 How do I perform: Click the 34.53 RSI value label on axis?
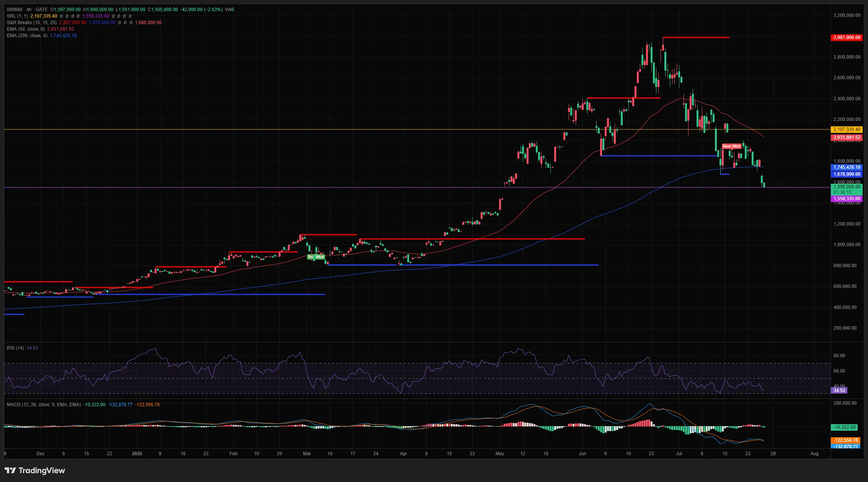[x=839, y=391]
